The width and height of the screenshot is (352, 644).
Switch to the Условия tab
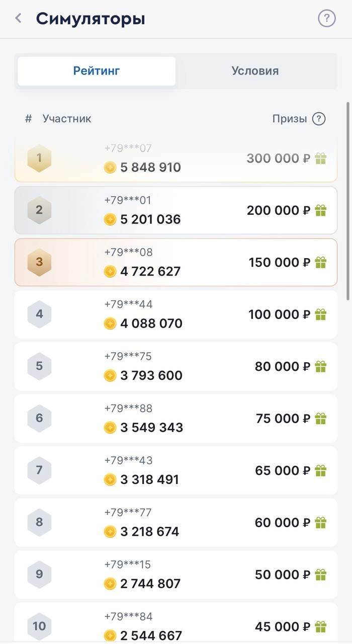pyautogui.click(x=255, y=71)
